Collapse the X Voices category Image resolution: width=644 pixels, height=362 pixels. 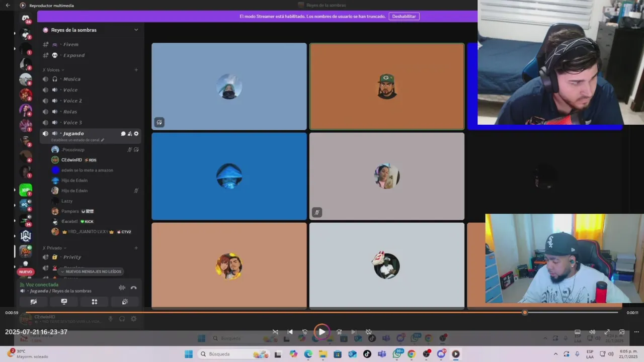53,70
